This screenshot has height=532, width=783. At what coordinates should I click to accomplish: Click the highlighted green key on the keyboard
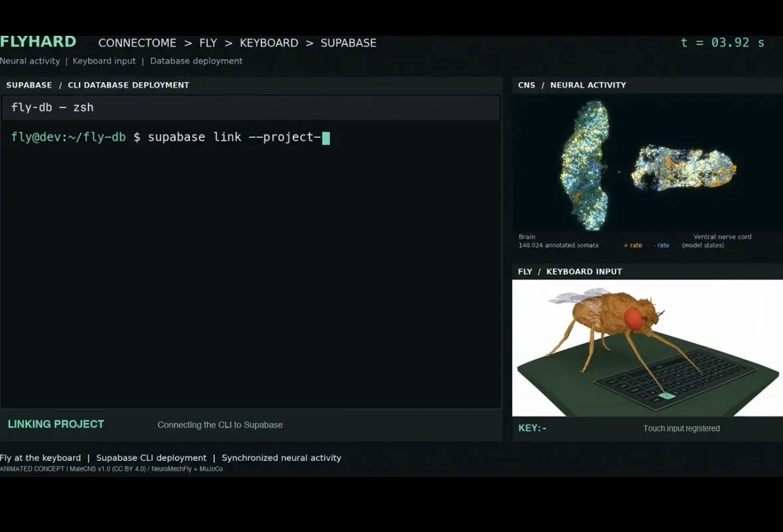tap(667, 396)
